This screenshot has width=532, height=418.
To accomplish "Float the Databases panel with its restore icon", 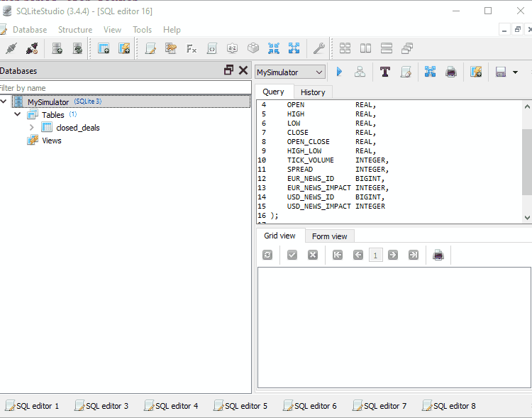I will point(228,70).
